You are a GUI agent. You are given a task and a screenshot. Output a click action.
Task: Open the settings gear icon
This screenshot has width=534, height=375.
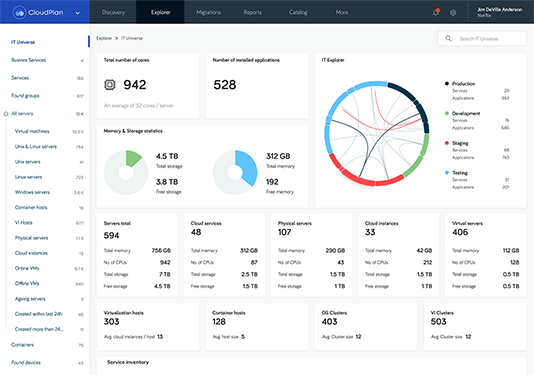453,13
